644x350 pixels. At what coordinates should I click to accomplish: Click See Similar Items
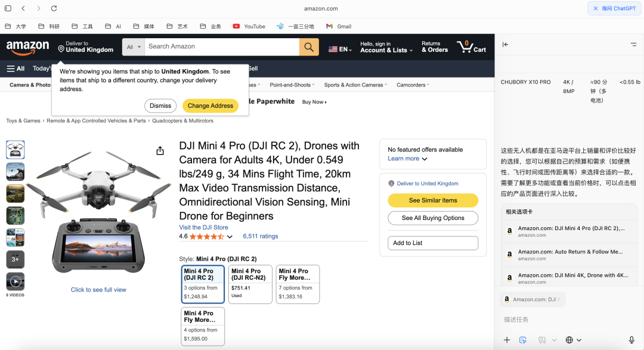pos(433,200)
